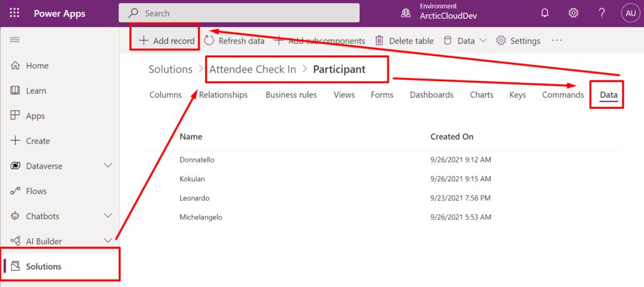Click Refresh data label
644x287 pixels.
241,41
